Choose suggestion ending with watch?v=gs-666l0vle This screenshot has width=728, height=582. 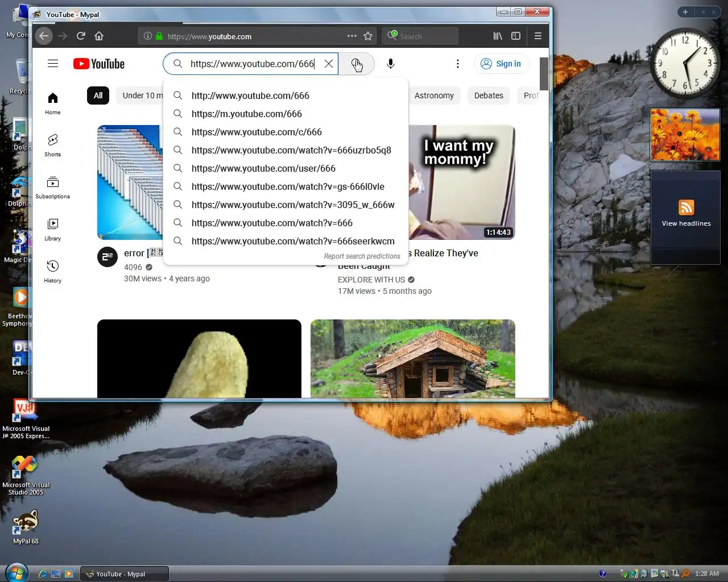[x=286, y=186]
